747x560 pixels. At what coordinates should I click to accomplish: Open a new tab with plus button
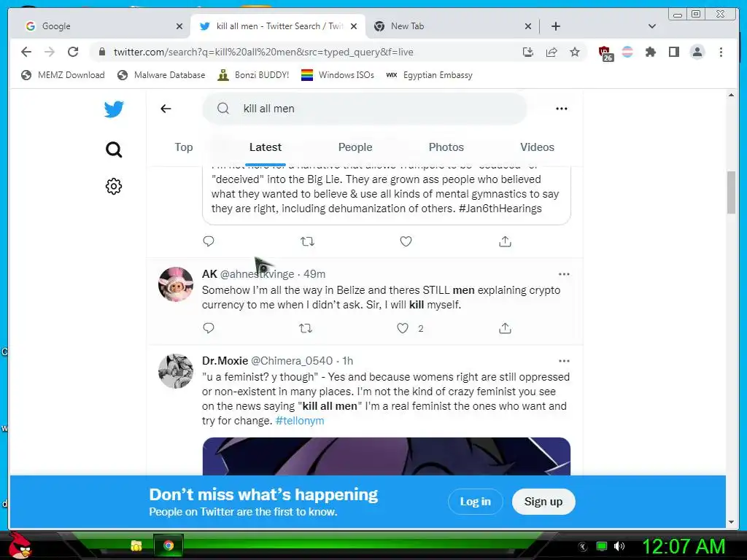pyautogui.click(x=555, y=26)
